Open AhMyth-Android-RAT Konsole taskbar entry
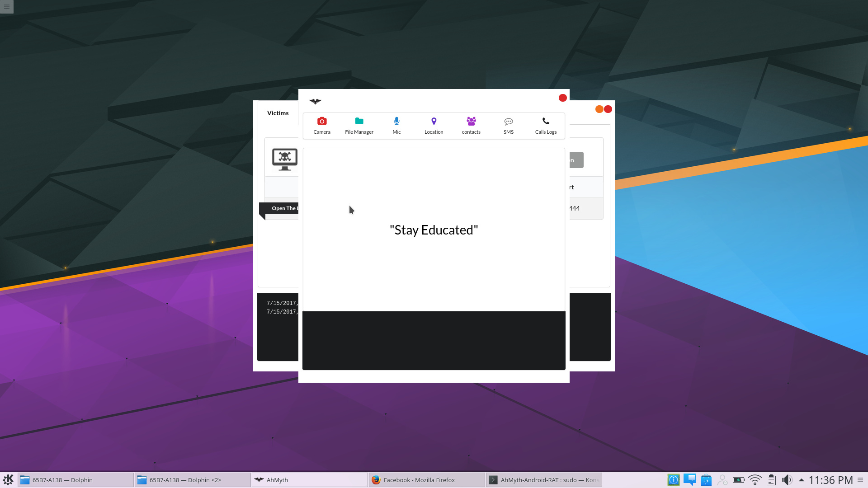The width and height of the screenshot is (868, 488). [x=544, y=480]
